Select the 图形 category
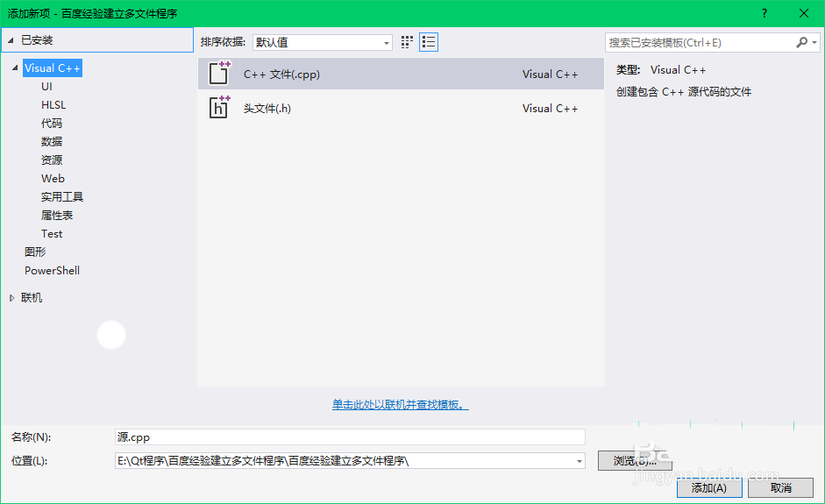 click(x=35, y=252)
